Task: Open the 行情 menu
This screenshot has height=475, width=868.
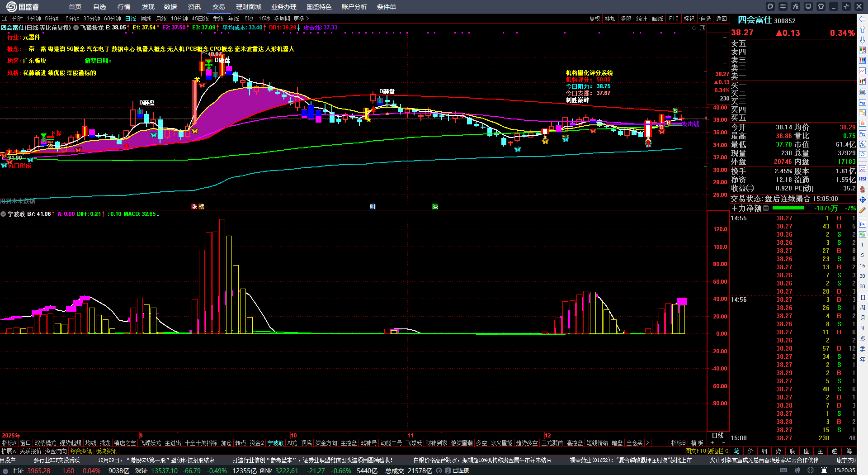Action: 124,7
